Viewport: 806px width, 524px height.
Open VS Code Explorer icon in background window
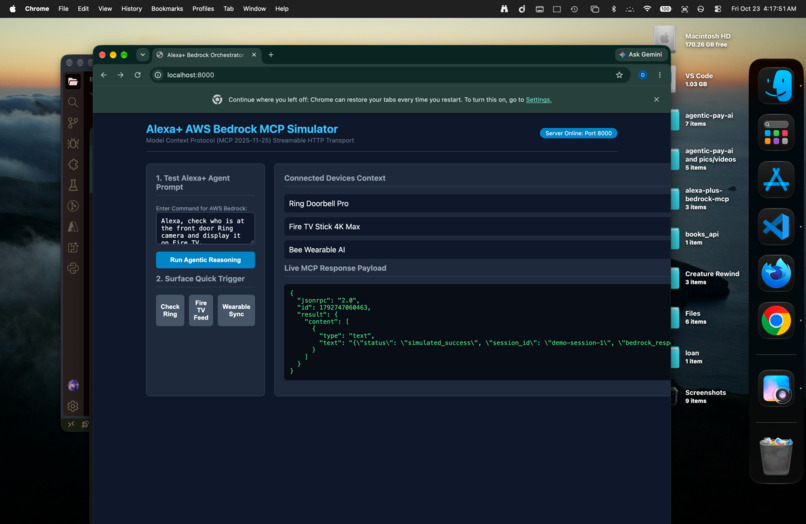pyautogui.click(x=73, y=82)
